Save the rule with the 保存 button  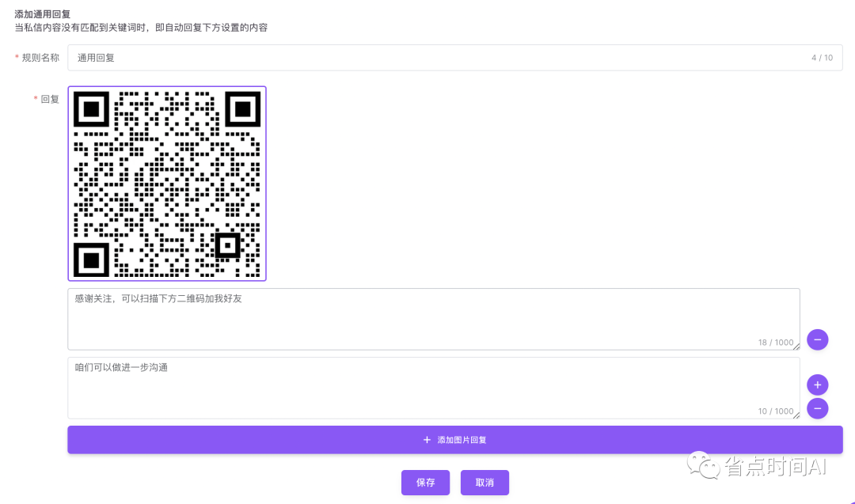click(425, 483)
